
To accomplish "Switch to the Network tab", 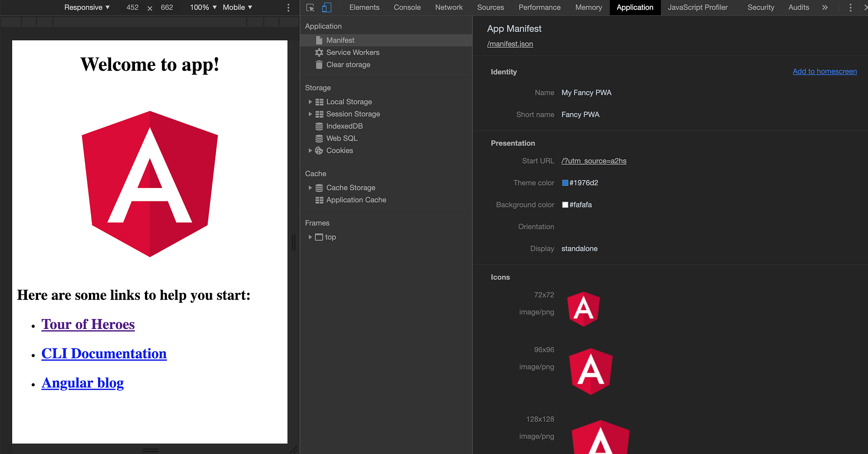I will click(x=449, y=7).
